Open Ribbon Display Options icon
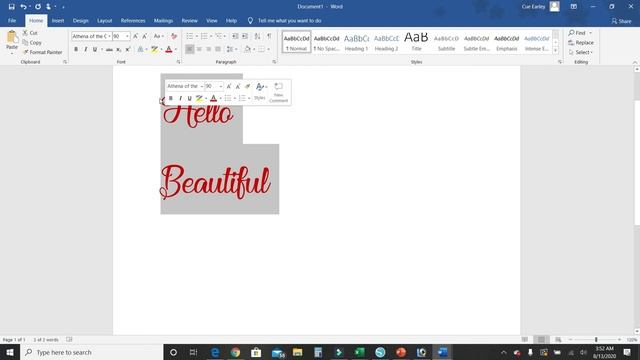This screenshot has height=360, width=640. pos(573,7)
